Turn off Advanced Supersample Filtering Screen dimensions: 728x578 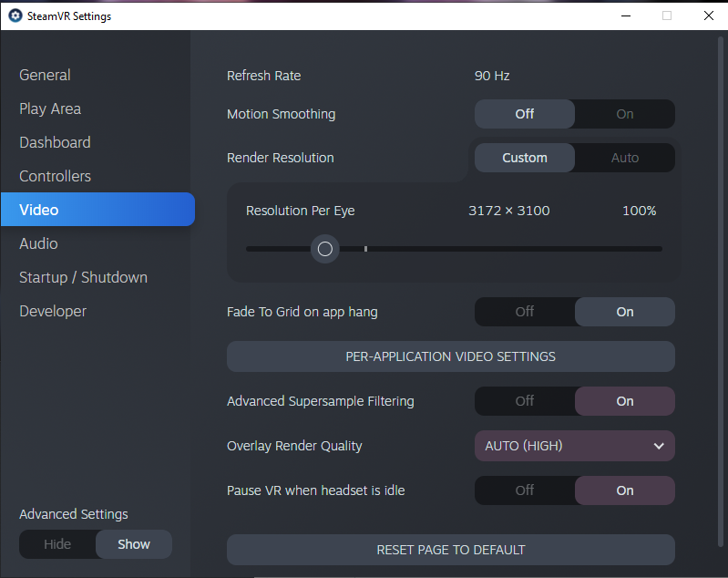click(525, 401)
